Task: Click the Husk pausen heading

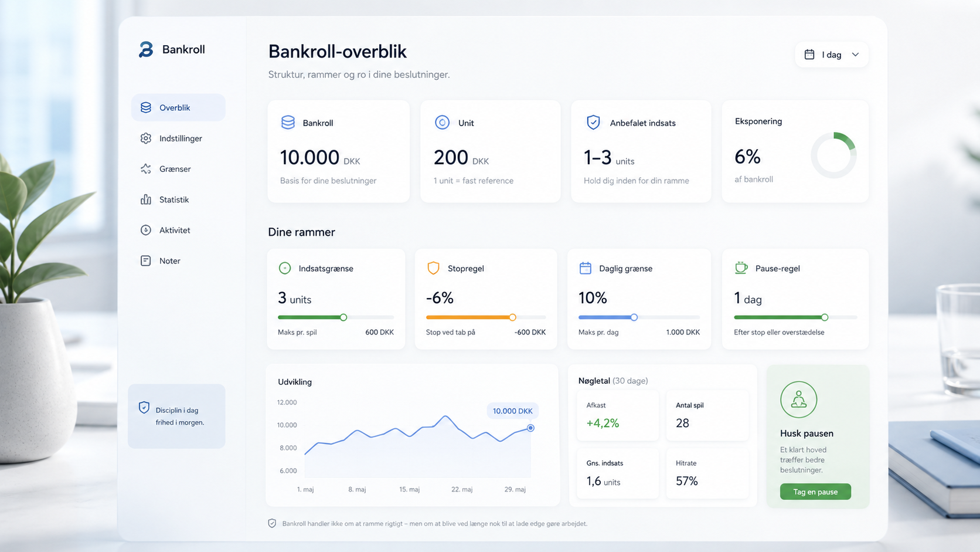Action: (x=807, y=434)
